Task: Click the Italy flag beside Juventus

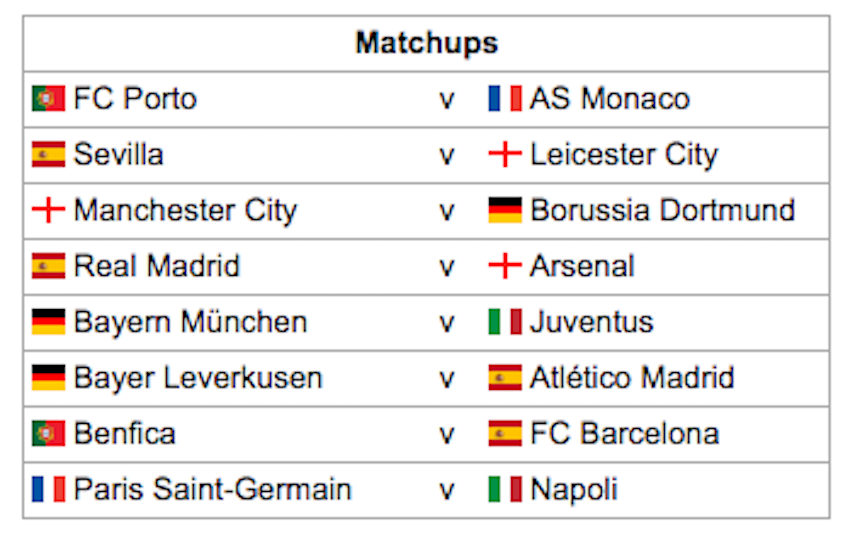Action: coord(505,322)
